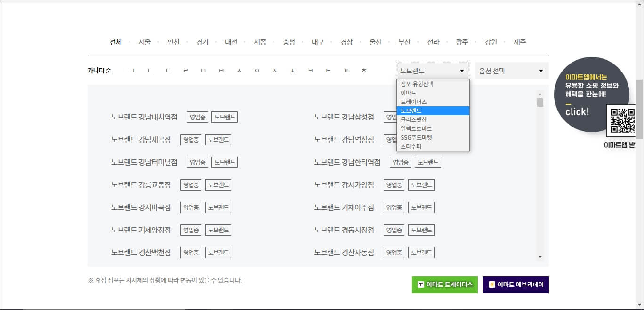This screenshot has height=310, width=644.
Task: Switch to the 전라 region tab
Action: pos(433,42)
